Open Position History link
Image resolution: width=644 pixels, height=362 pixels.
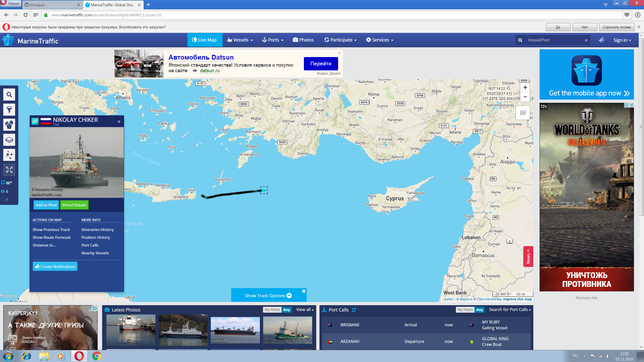pyautogui.click(x=96, y=237)
